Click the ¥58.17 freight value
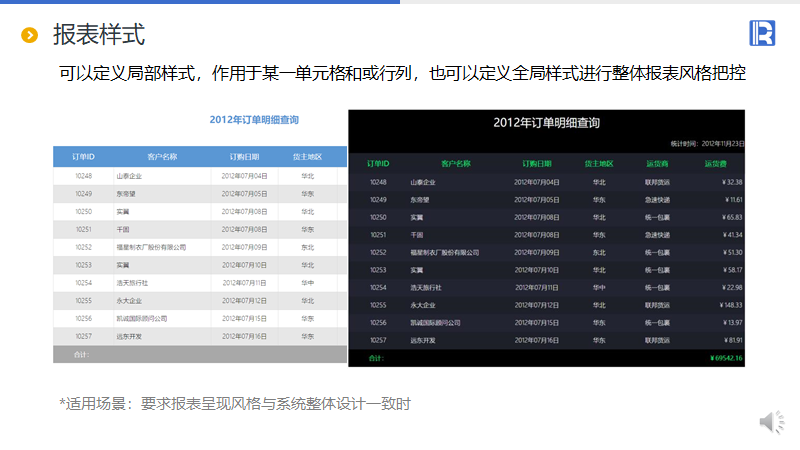800x450 pixels. pyautogui.click(x=732, y=270)
